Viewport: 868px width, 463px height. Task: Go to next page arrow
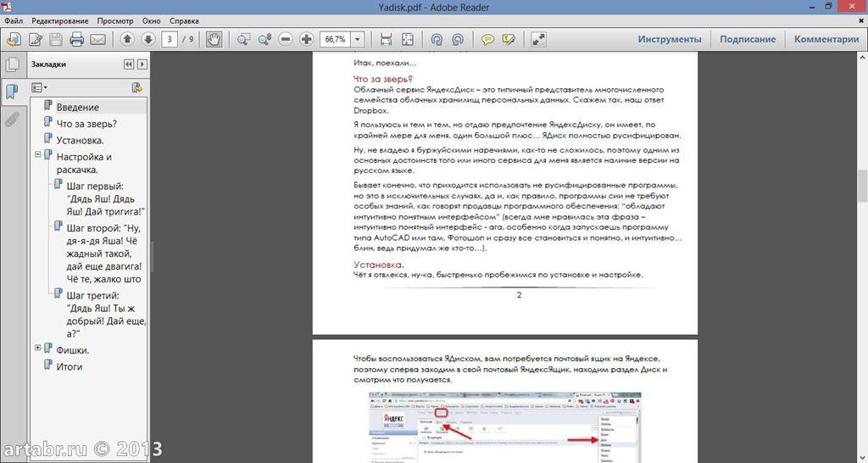(147, 39)
